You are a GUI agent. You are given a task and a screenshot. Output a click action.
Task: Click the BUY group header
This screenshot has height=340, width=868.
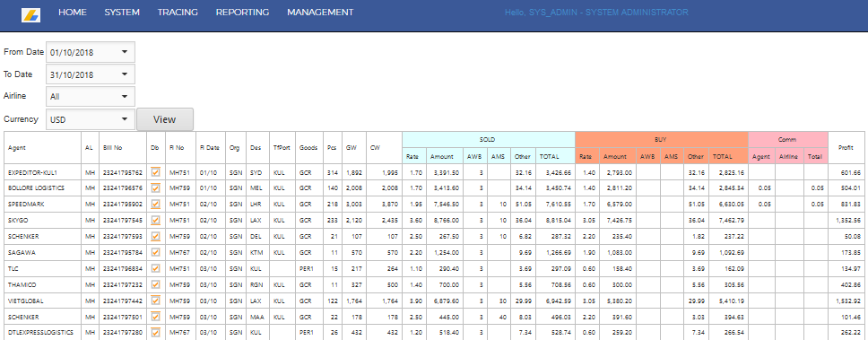point(662,140)
